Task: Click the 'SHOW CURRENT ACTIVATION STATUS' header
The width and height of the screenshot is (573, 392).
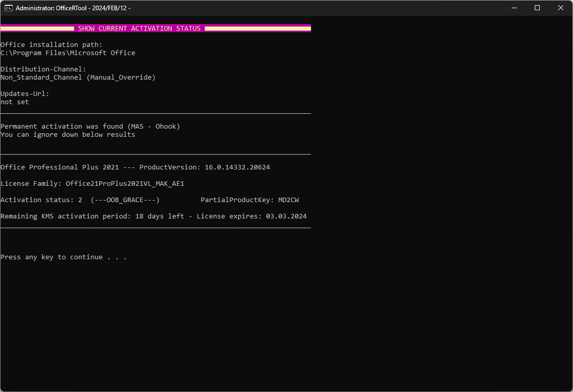Action: (x=139, y=29)
